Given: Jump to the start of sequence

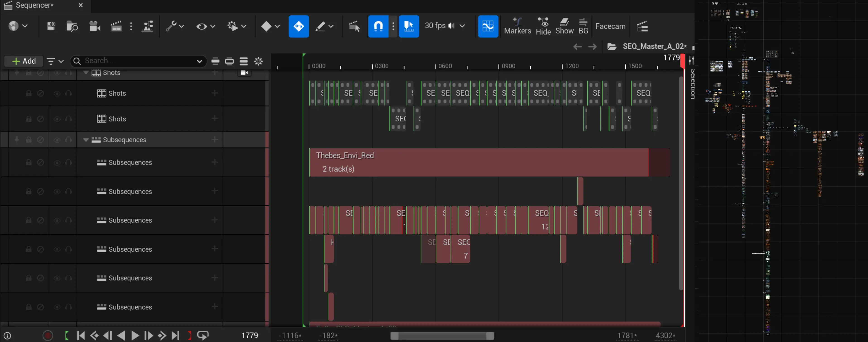Looking at the screenshot, I should coord(81,335).
